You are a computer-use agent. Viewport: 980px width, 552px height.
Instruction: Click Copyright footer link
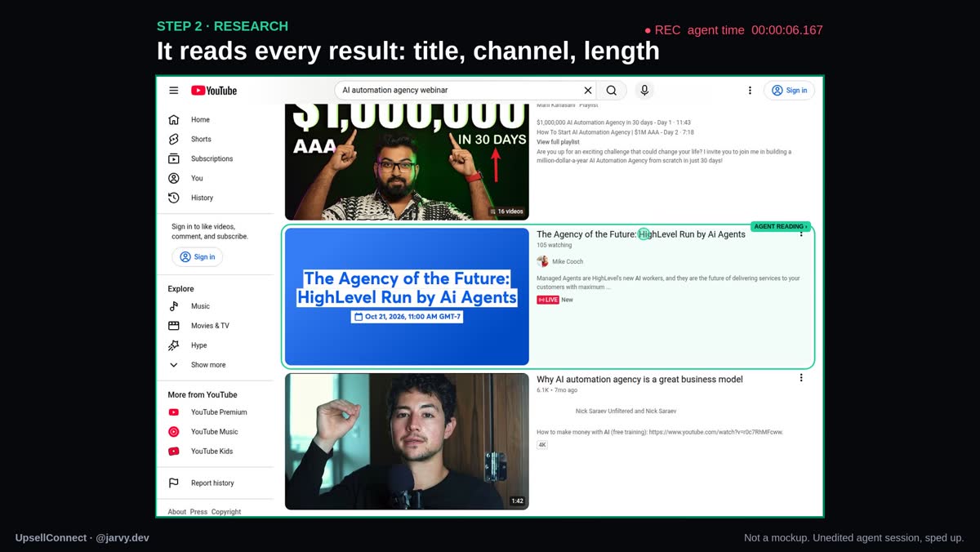(226, 512)
